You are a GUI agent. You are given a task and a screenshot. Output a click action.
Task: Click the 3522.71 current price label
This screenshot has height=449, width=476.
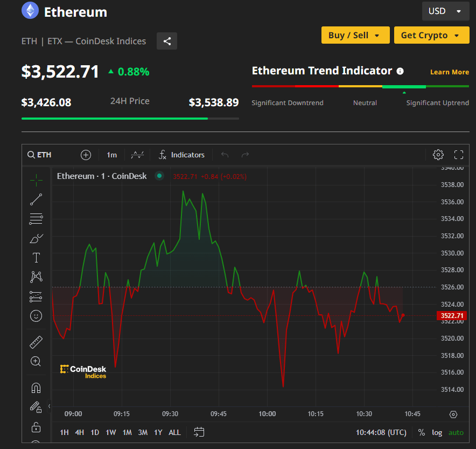(x=452, y=316)
